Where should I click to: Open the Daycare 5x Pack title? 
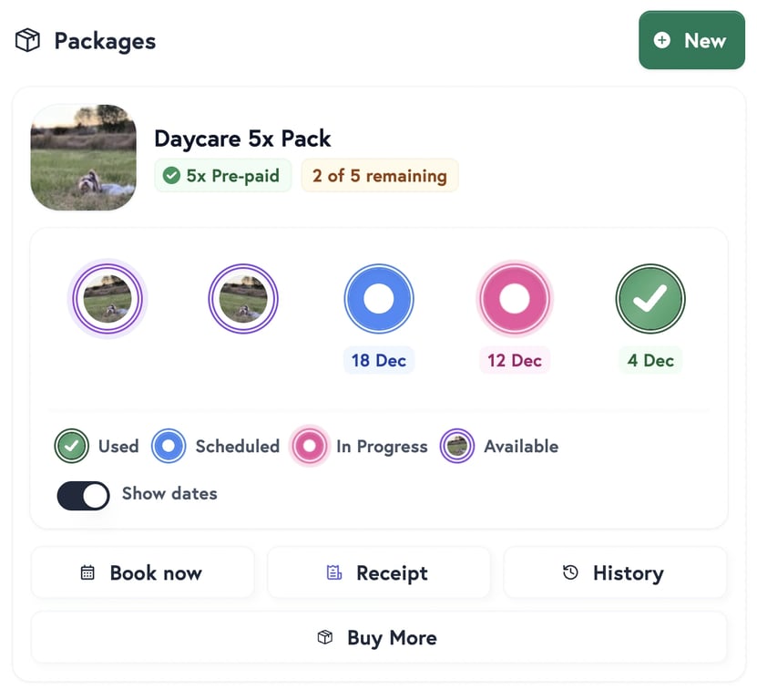(x=242, y=139)
